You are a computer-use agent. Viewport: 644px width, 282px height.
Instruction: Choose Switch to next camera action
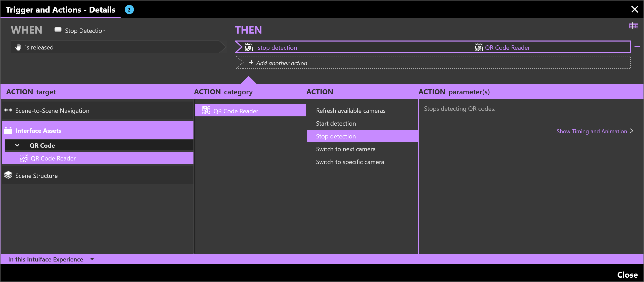363,149
